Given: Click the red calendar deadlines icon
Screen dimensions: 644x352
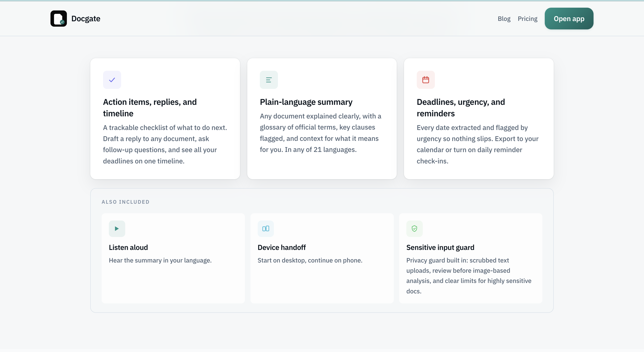Looking at the screenshot, I should coord(425,80).
